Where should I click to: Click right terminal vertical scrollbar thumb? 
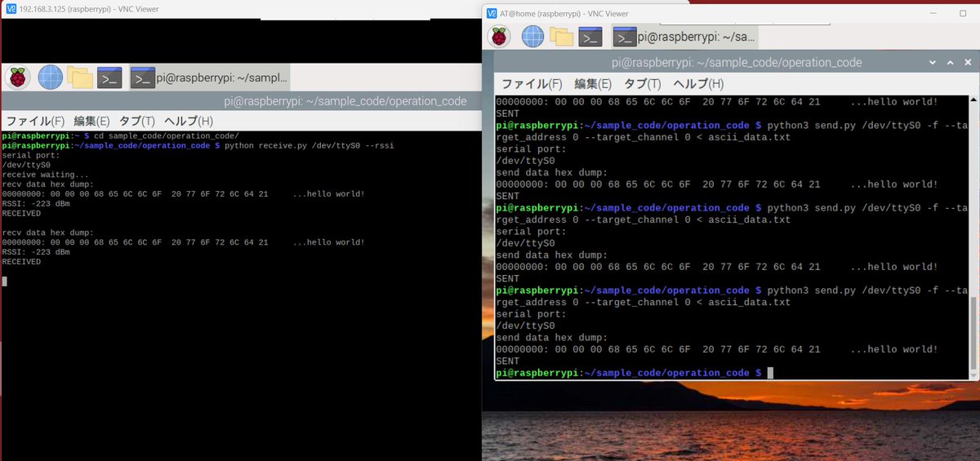[x=972, y=332]
